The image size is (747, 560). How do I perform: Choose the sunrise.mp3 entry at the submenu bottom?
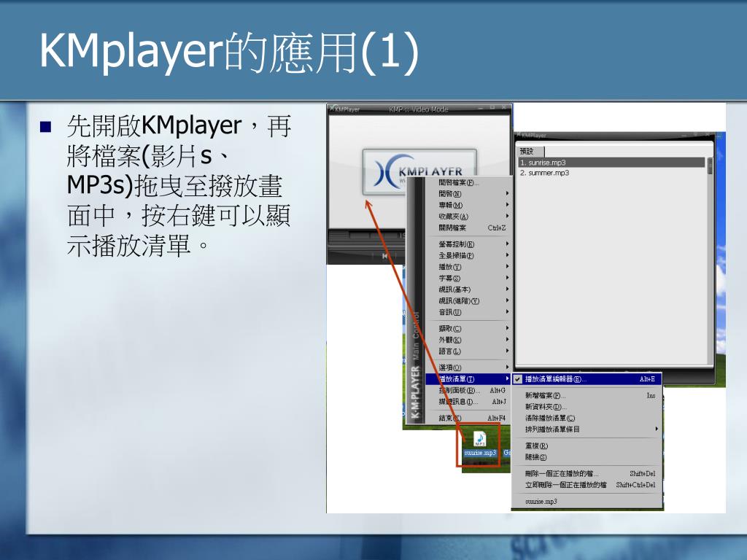click(x=587, y=502)
